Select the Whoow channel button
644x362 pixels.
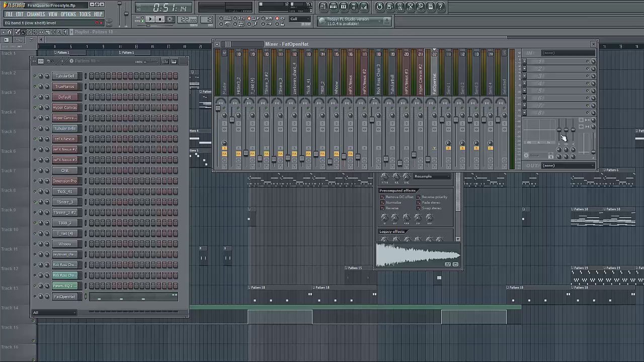tap(65, 244)
